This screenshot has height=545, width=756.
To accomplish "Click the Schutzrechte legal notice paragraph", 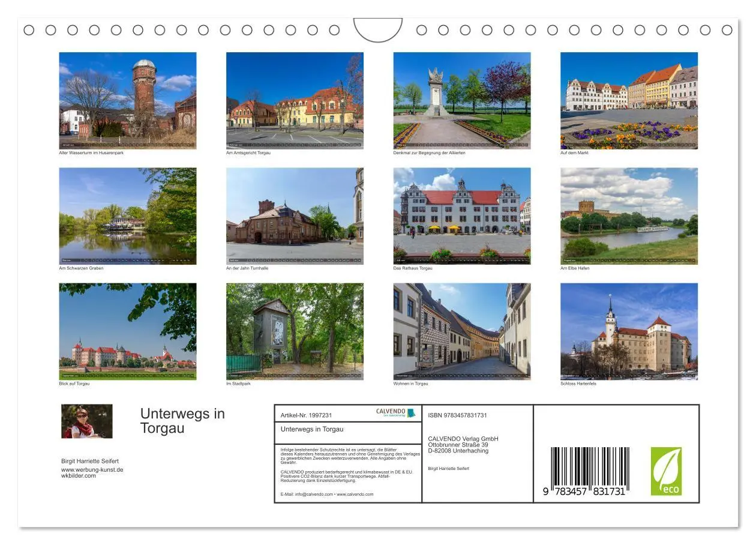I will click(x=350, y=456).
